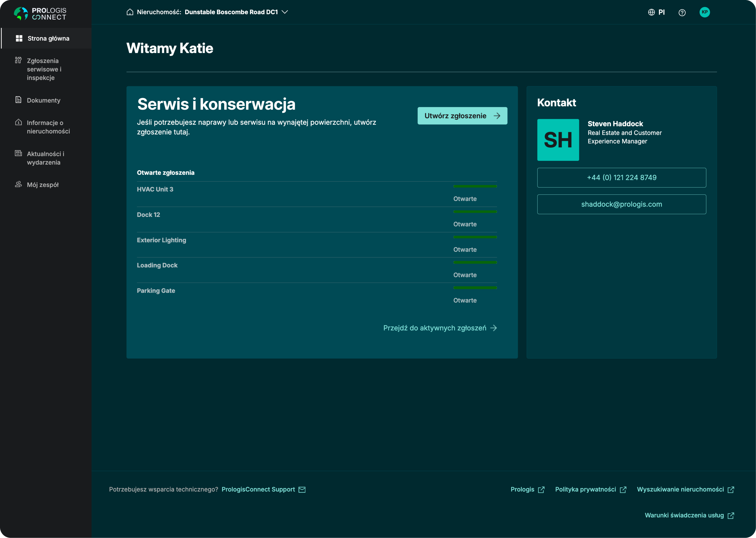Click the Otwarte zgłoszenia heading
Viewport: 756px width, 538px height.
click(x=165, y=173)
